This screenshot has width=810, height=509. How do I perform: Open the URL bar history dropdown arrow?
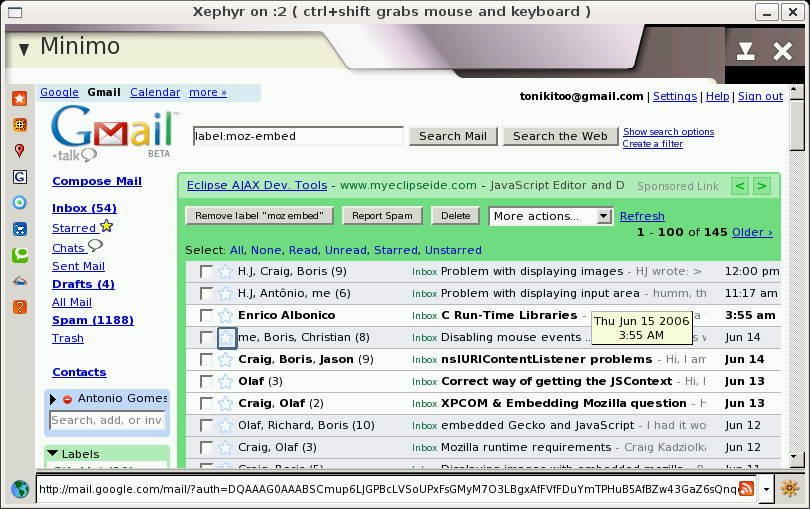point(767,488)
